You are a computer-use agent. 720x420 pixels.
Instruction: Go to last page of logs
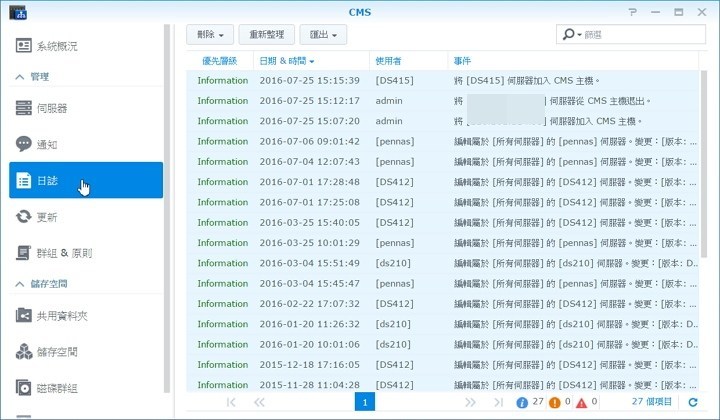(x=498, y=403)
